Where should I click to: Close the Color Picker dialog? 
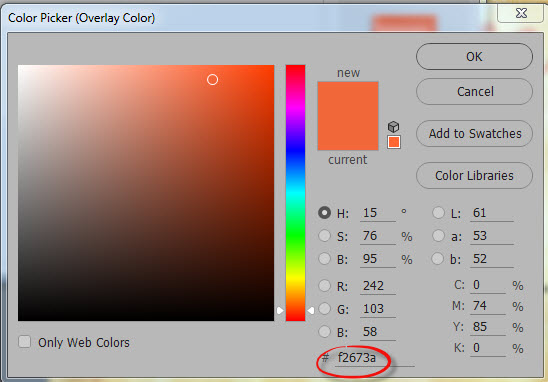[521, 13]
